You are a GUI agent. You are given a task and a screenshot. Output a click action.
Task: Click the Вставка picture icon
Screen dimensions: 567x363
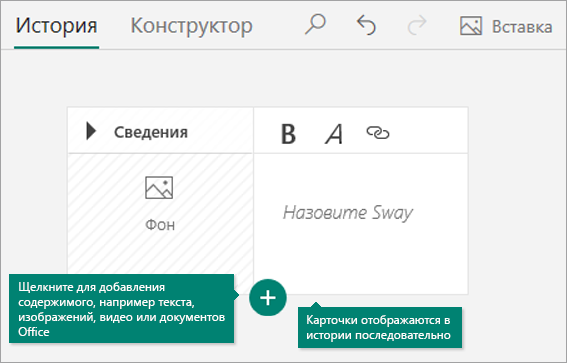(x=470, y=26)
